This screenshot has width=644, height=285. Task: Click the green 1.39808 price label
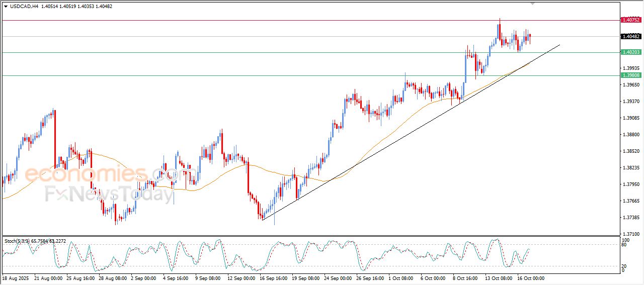[x=631, y=75]
